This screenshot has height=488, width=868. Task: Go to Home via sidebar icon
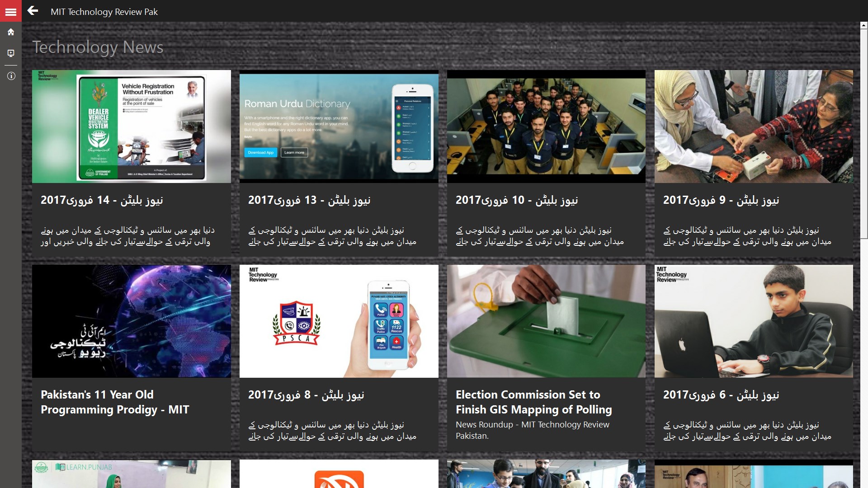click(11, 32)
